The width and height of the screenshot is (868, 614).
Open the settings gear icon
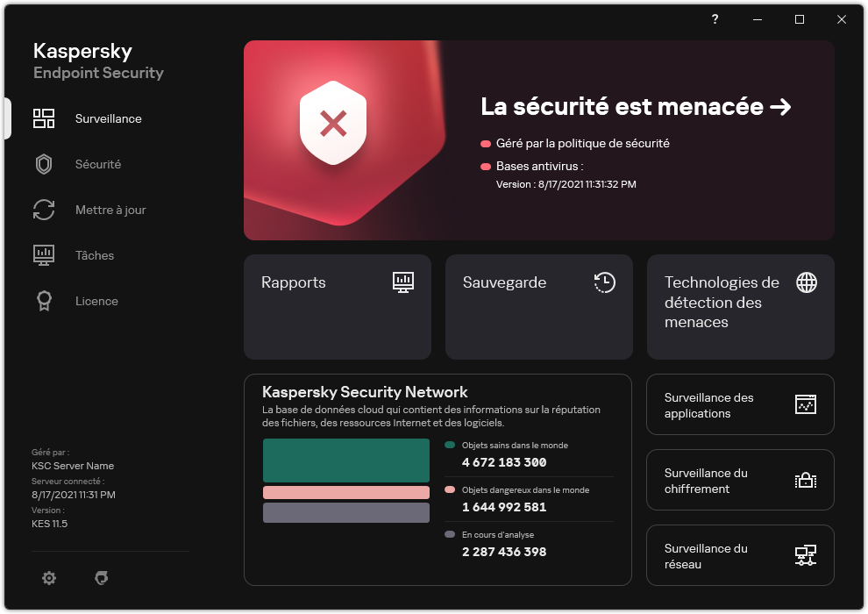pyautogui.click(x=49, y=578)
